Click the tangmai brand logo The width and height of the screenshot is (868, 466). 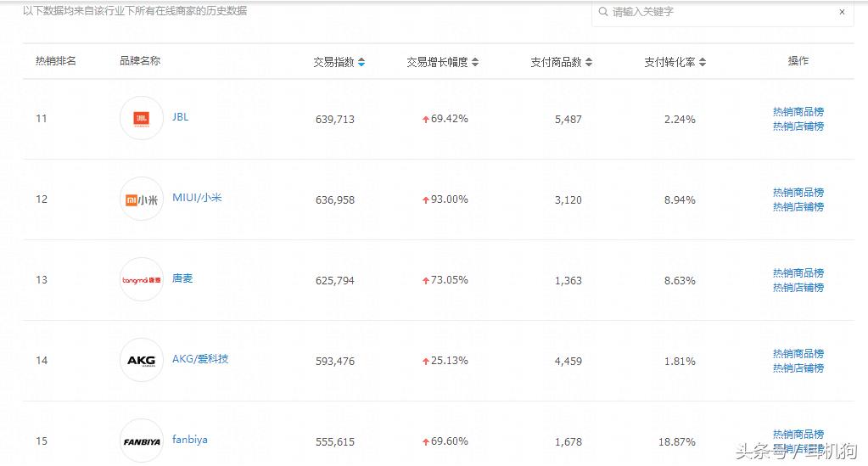tap(142, 280)
